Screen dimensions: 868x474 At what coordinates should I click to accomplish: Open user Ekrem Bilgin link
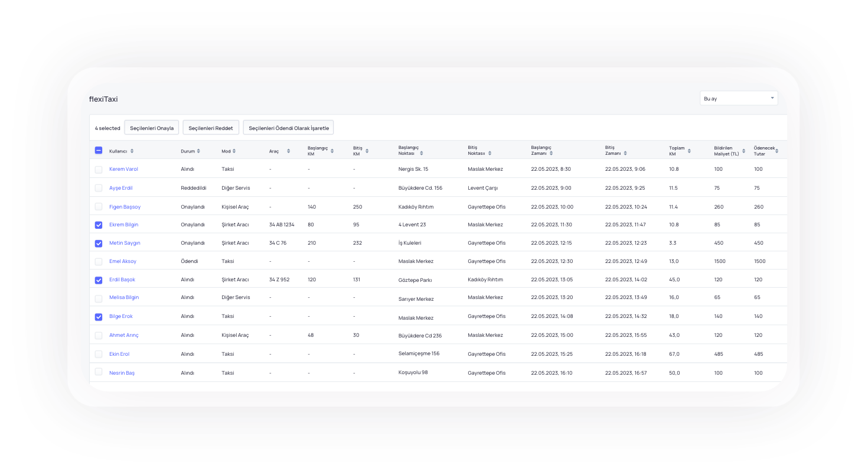click(123, 225)
